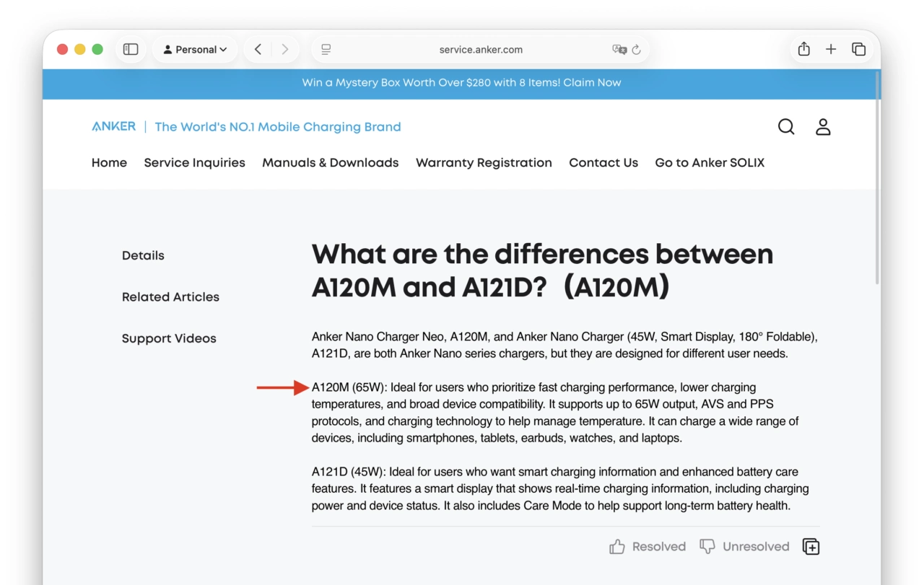Show the tab overview icon
Viewport: 924px width, 585px height.
tap(858, 49)
